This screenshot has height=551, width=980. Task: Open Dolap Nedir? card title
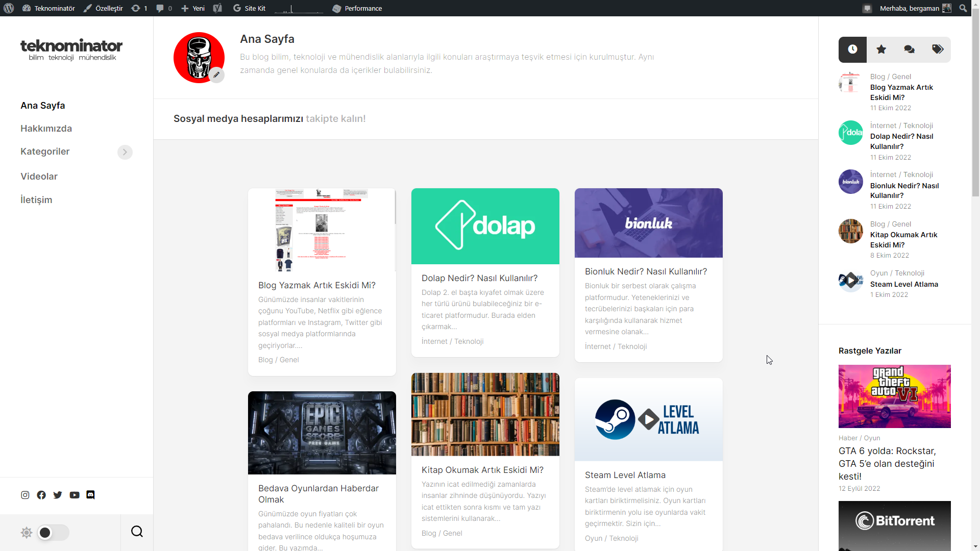(x=480, y=278)
